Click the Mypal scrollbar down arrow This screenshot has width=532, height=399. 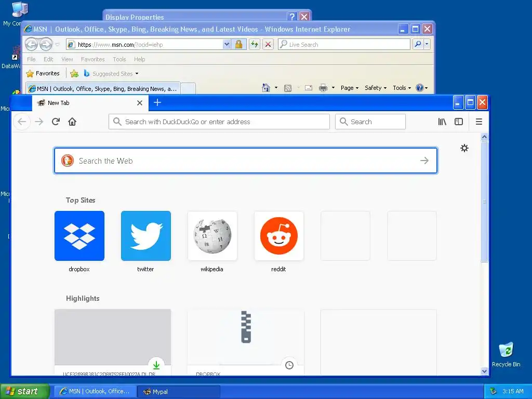(x=485, y=371)
